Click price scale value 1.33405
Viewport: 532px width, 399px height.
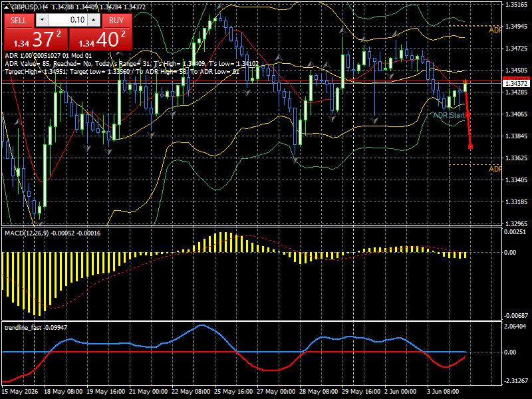pyautogui.click(x=516, y=180)
